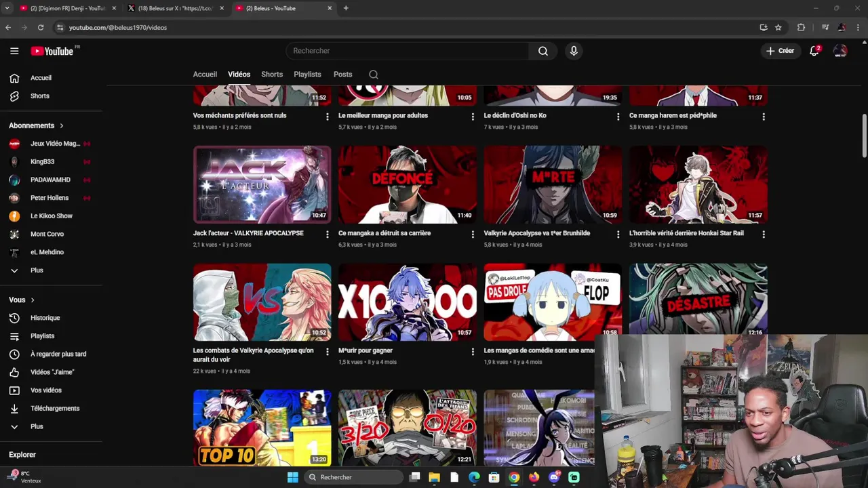Open options for 'Ce manga harem' video
This screenshot has height=488, width=868.
pyautogui.click(x=764, y=117)
